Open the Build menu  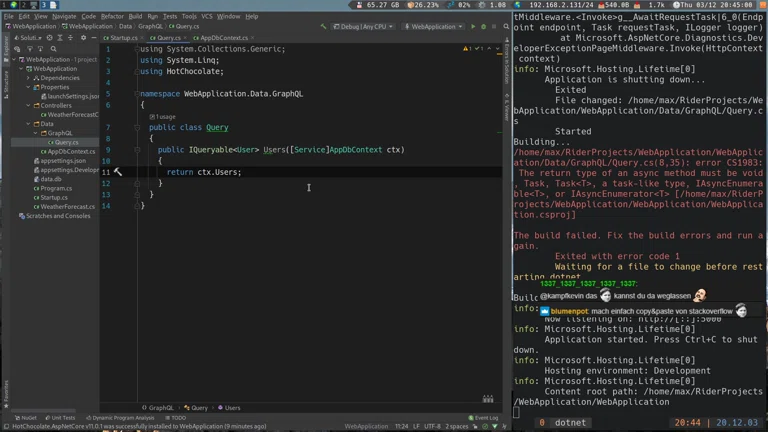click(135, 16)
